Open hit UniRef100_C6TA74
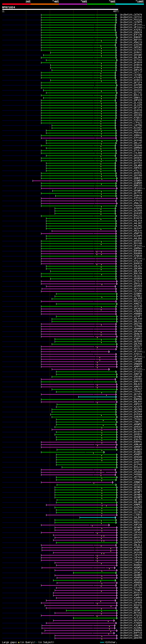This screenshot has width=146, height=644. 131,15
